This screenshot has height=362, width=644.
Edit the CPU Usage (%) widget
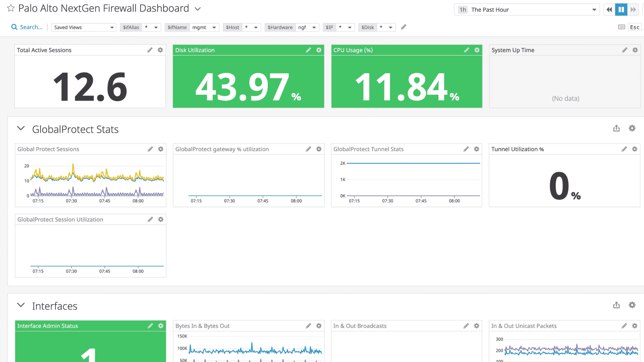click(467, 50)
